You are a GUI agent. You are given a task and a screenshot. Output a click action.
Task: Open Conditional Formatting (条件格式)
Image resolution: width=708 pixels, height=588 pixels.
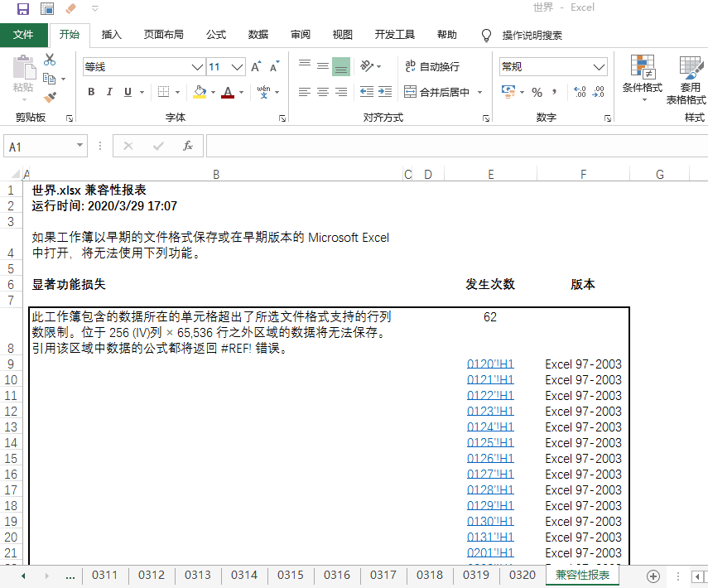[643, 80]
